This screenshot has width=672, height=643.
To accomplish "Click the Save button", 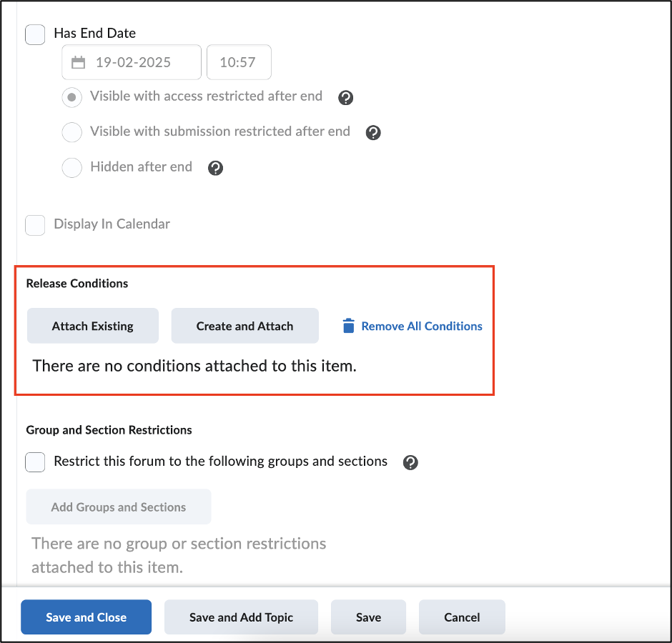I will pos(369,617).
